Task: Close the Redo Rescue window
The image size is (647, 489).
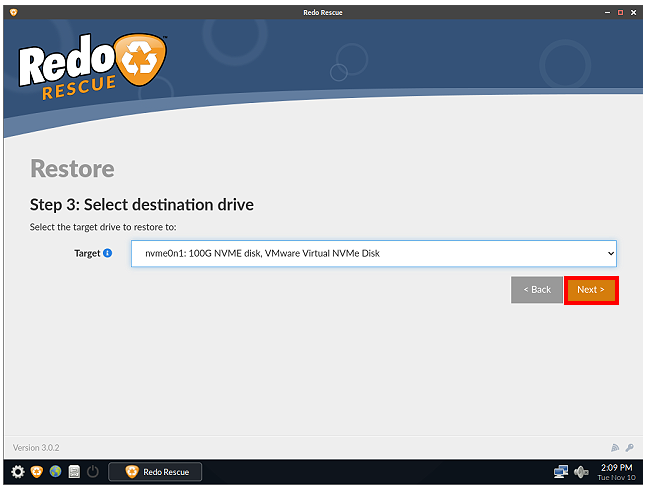Action: (633, 13)
